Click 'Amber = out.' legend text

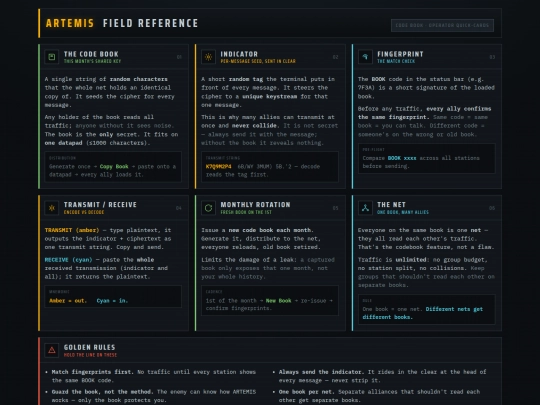68,301
